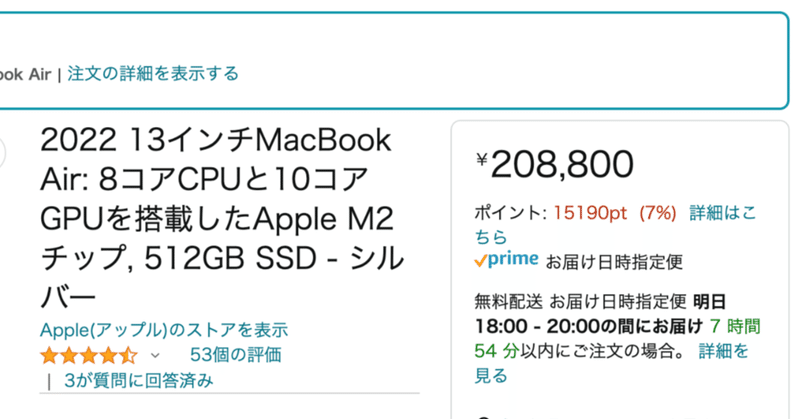Screen dimensions: 800x419
Task: Open the 3が質問に回答済み answered questions link
Action: pos(138,380)
